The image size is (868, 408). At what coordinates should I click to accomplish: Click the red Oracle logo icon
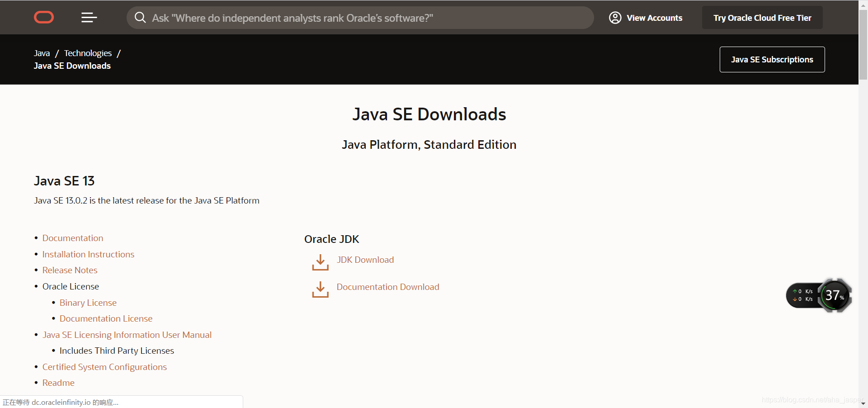coord(44,18)
